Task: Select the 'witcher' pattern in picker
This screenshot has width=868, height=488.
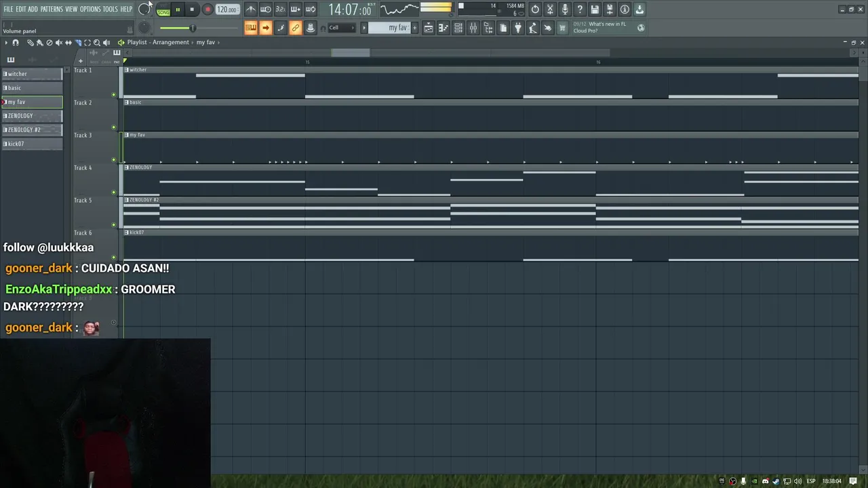Action: (x=32, y=74)
